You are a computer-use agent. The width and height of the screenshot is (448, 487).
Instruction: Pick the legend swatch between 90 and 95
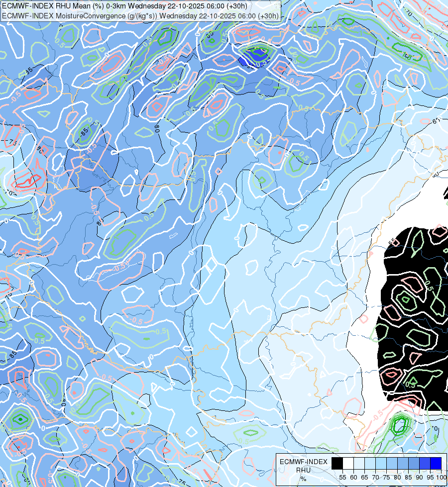tap(425, 463)
